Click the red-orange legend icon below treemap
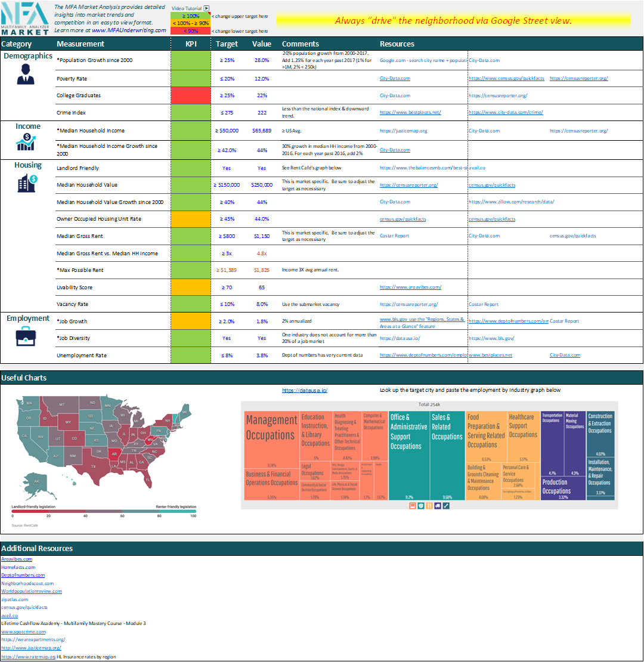 pos(413,506)
